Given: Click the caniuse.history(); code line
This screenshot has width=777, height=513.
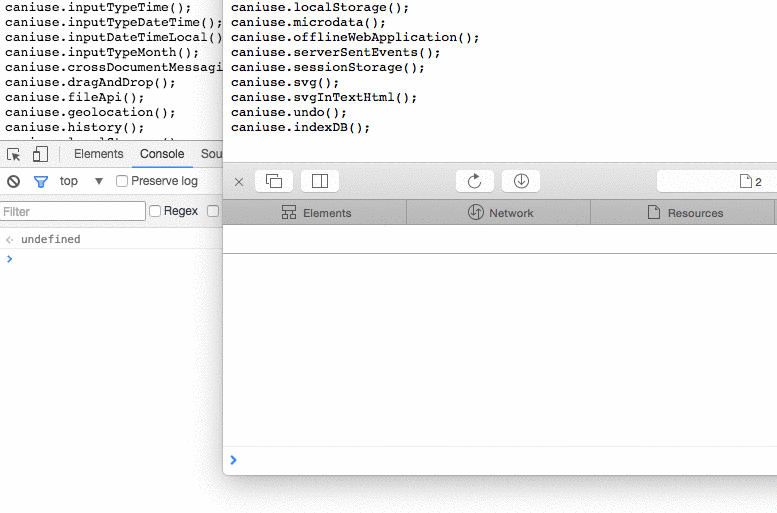Looking at the screenshot, I should coord(75,127).
